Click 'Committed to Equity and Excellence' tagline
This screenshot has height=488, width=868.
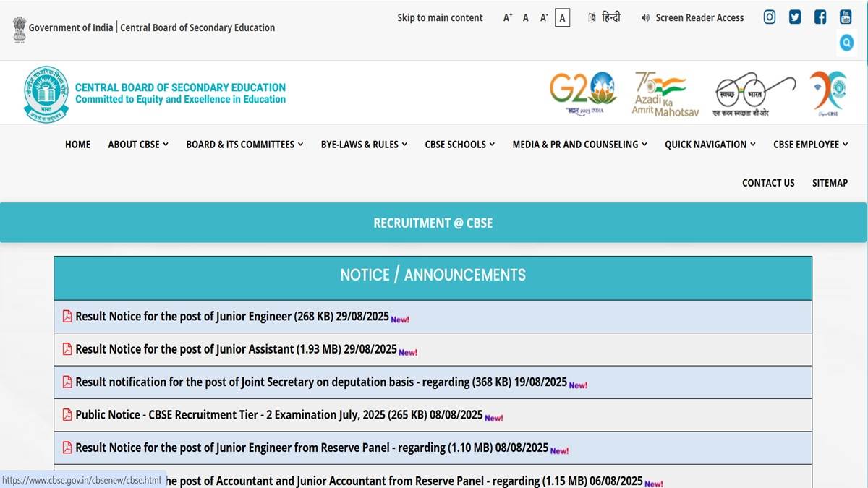pos(180,100)
